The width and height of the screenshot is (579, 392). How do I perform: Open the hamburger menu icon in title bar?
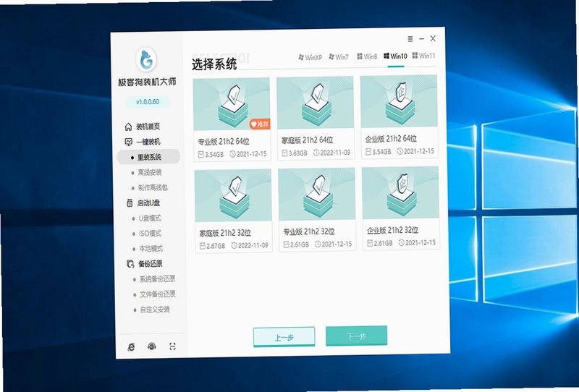pos(410,39)
